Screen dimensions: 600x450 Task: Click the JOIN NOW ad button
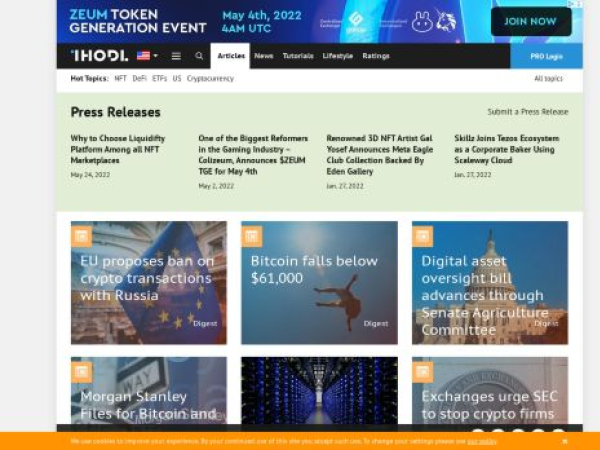[531, 21]
